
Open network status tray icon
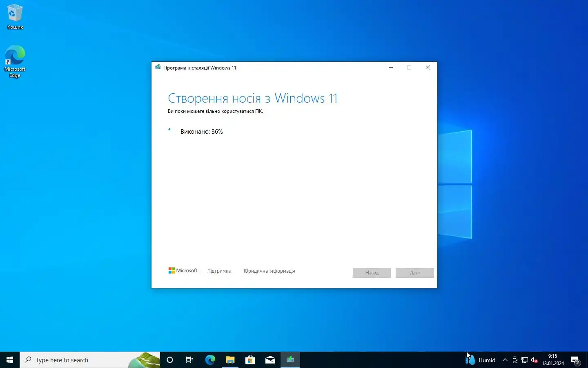tap(525, 360)
